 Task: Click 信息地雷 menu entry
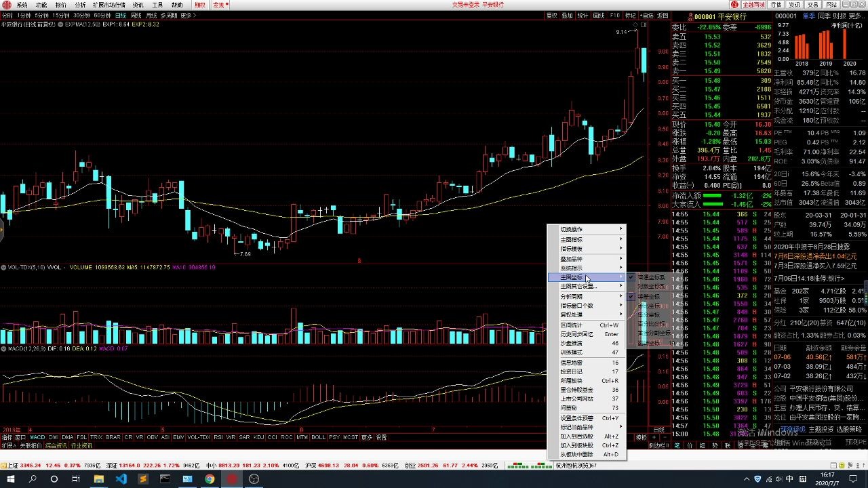coord(587,363)
